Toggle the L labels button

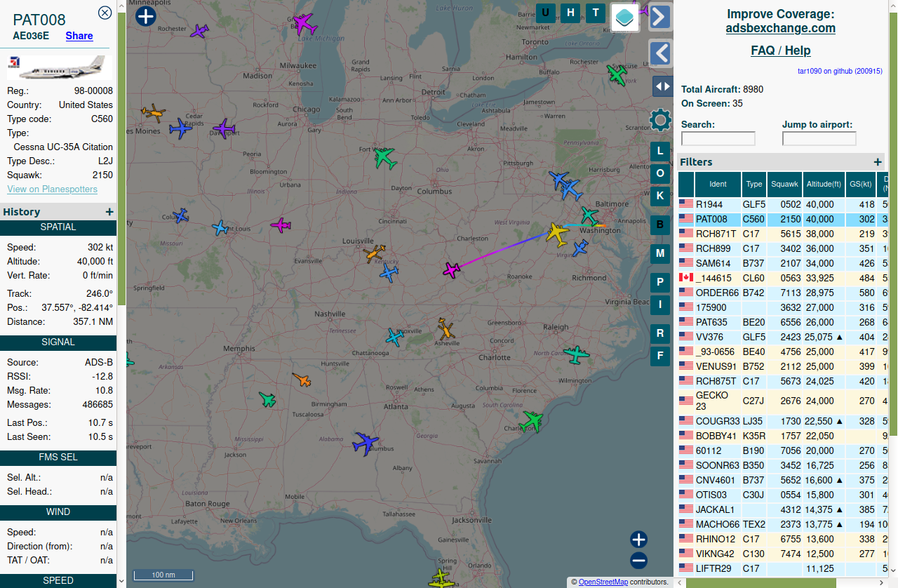coord(659,150)
